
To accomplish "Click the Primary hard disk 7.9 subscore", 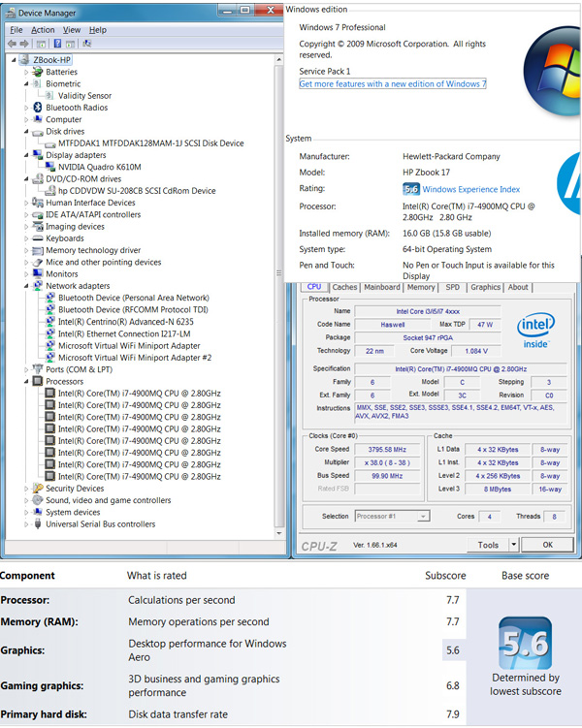I will (453, 714).
